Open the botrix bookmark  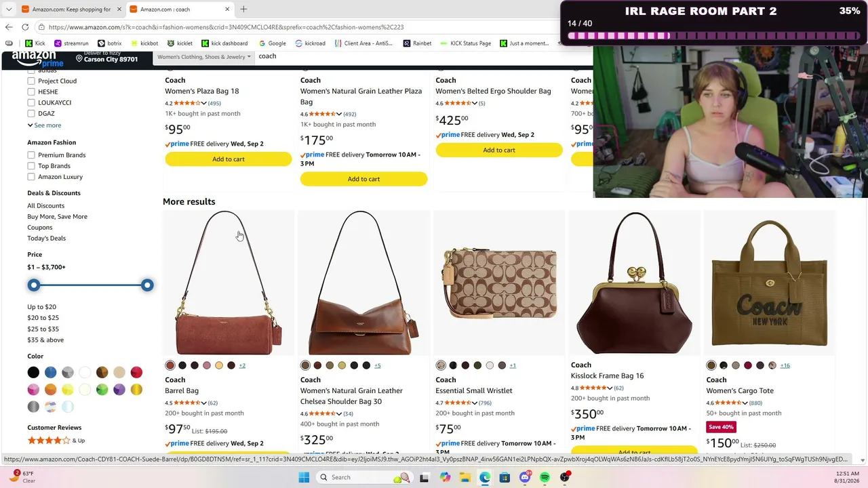point(109,43)
